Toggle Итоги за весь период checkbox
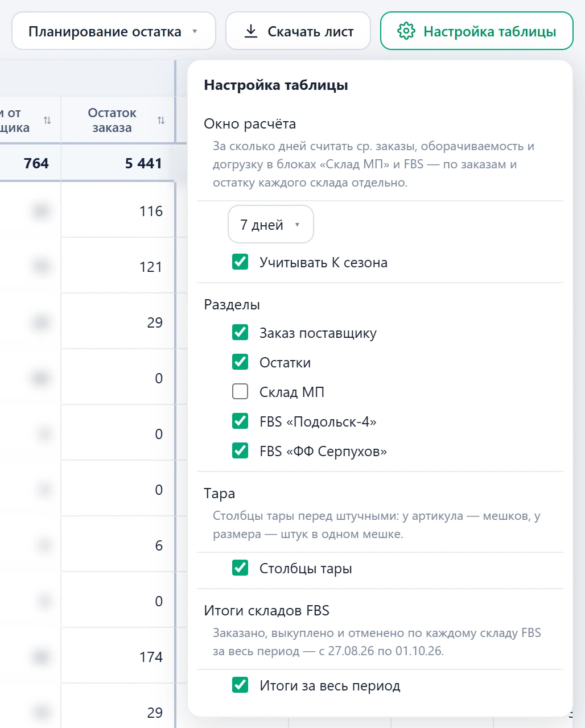This screenshot has height=728, width=585. coord(240,685)
